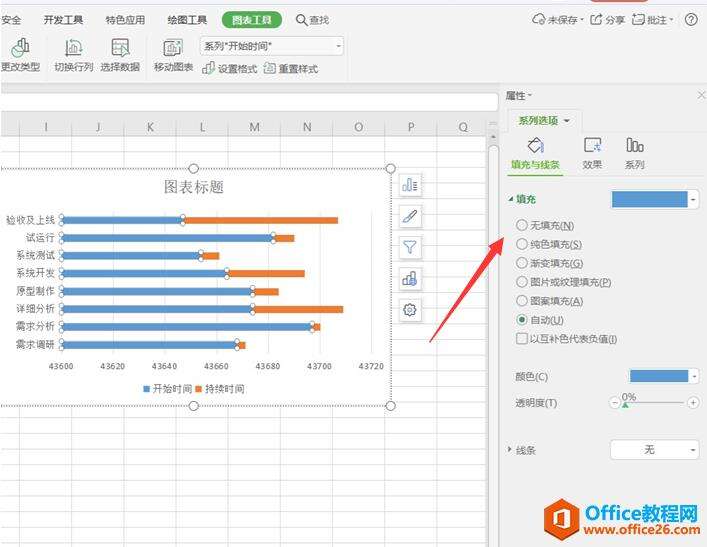707x547 pixels.
Task: Click the Switch Row/Column (切换行列) icon
Action: coord(73,48)
